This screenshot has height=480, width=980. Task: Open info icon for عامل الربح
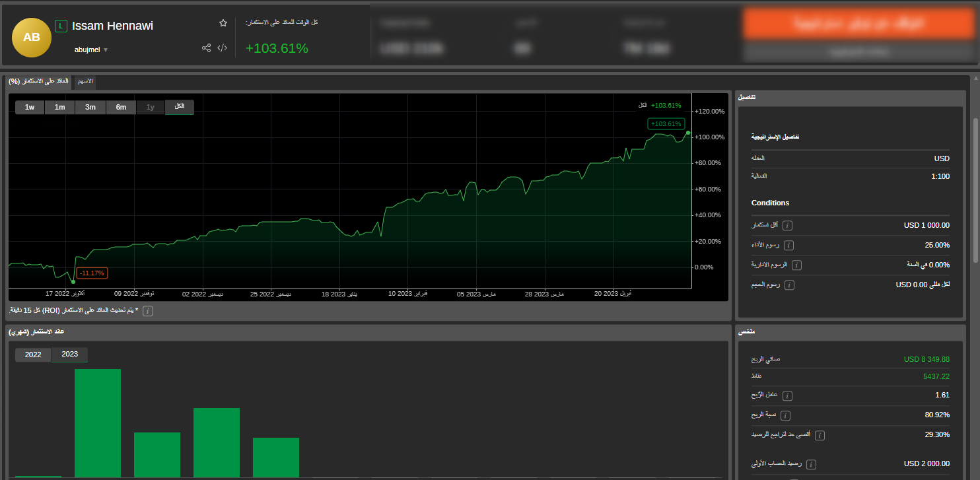click(x=787, y=396)
